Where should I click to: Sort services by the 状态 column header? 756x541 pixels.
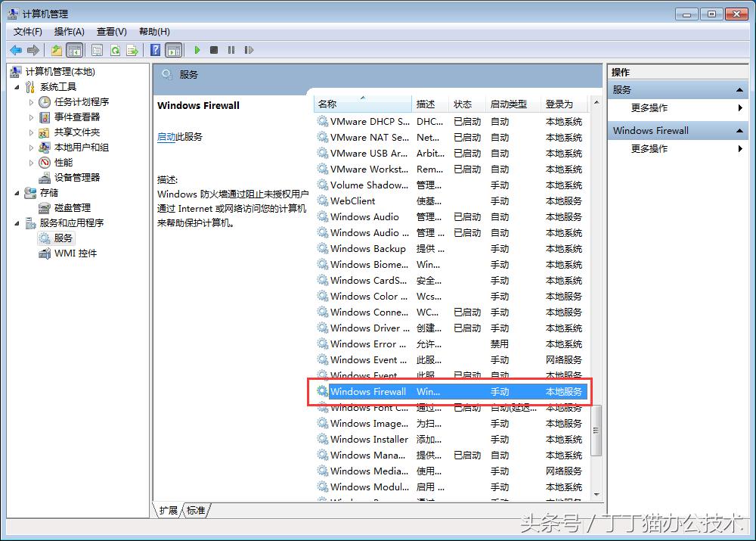pos(465,104)
